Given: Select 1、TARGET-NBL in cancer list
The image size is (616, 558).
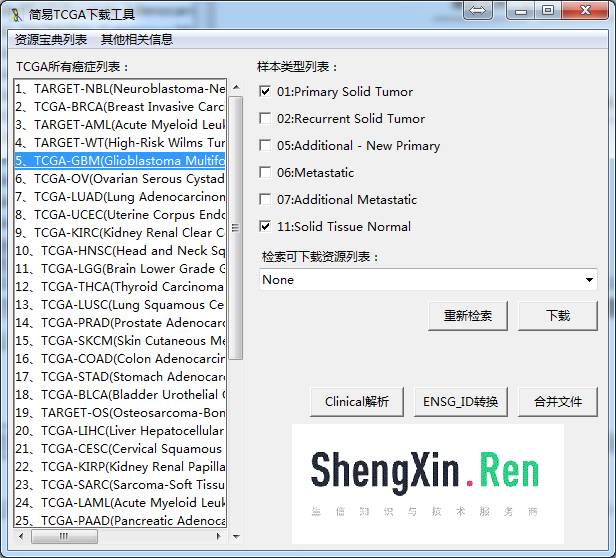Looking at the screenshot, I should coord(120,89).
